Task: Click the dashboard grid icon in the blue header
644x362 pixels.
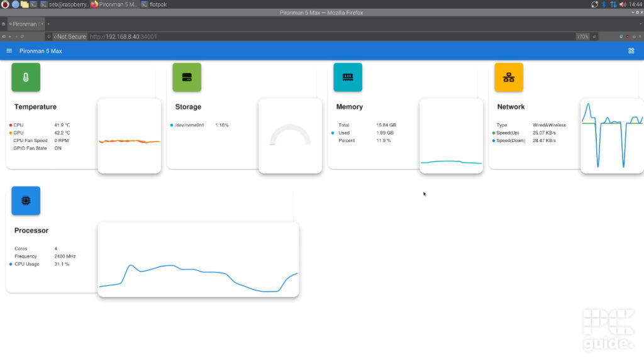Action: (631, 51)
